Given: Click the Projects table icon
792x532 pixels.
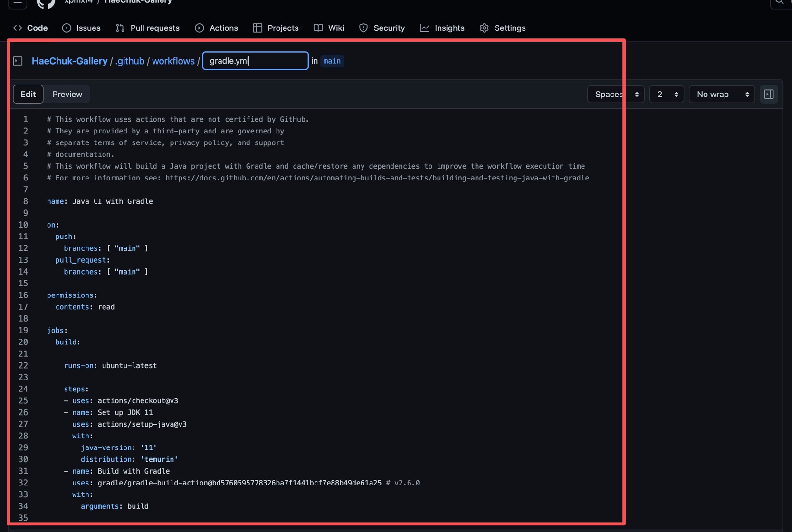Looking at the screenshot, I should coord(258,28).
